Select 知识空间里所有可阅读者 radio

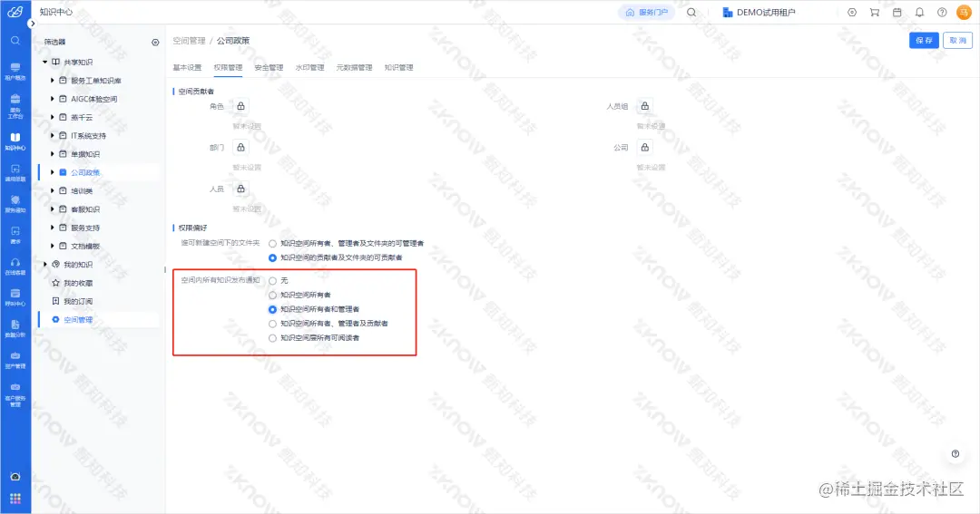click(272, 338)
